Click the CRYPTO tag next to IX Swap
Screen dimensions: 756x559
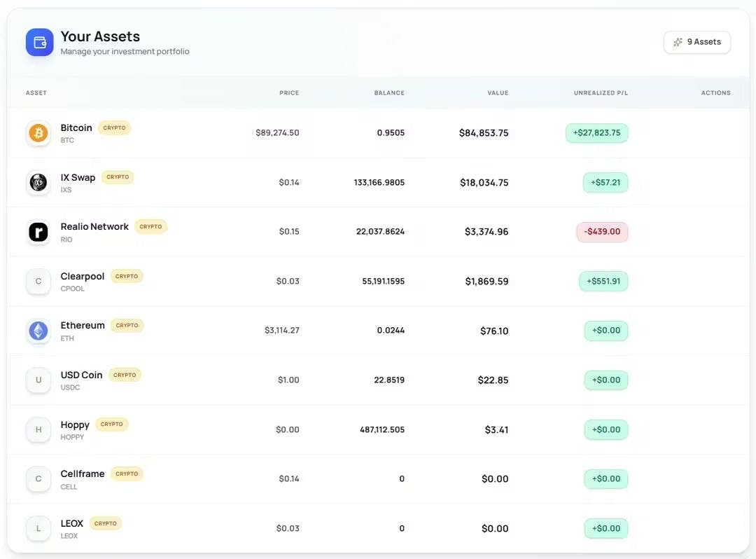pos(118,177)
